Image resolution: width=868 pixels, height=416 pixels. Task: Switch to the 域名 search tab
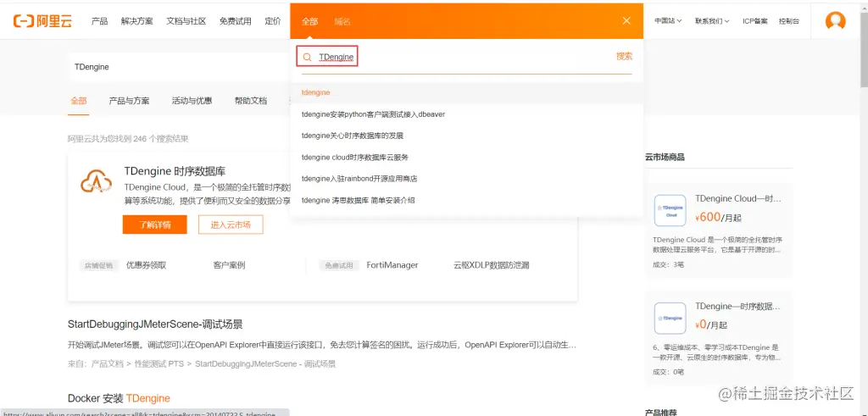[342, 21]
